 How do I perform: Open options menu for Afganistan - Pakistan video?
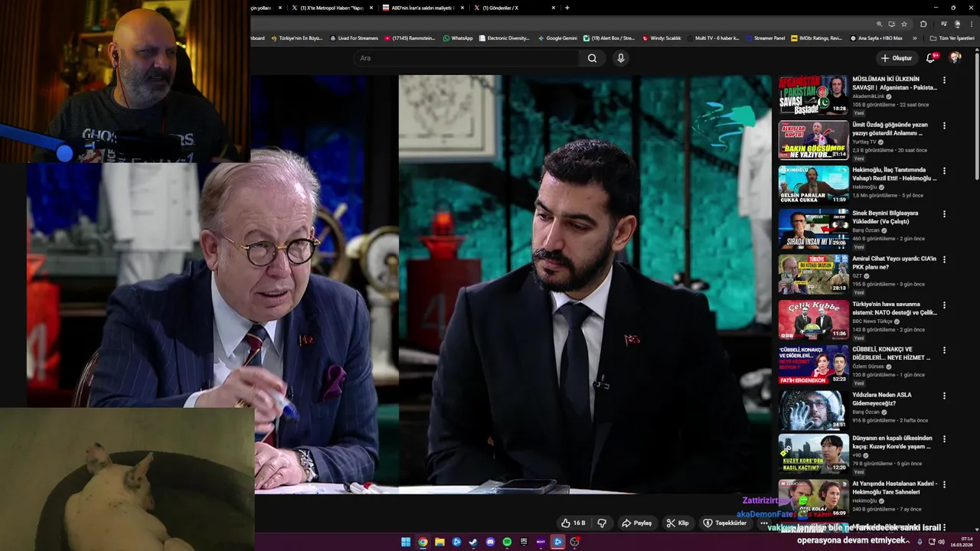[944, 80]
